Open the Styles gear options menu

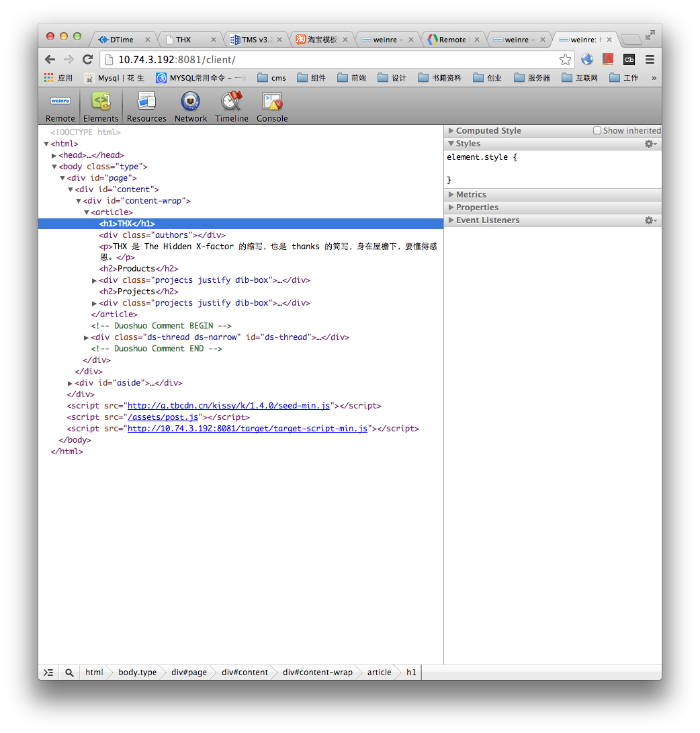click(x=650, y=144)
